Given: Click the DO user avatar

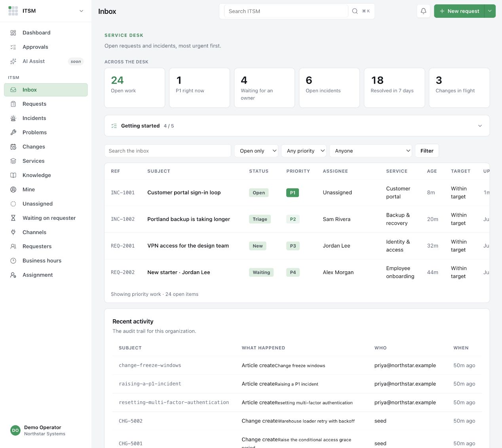Looking at the screenshot, I should pyautogui.click(x=15, y=431).
